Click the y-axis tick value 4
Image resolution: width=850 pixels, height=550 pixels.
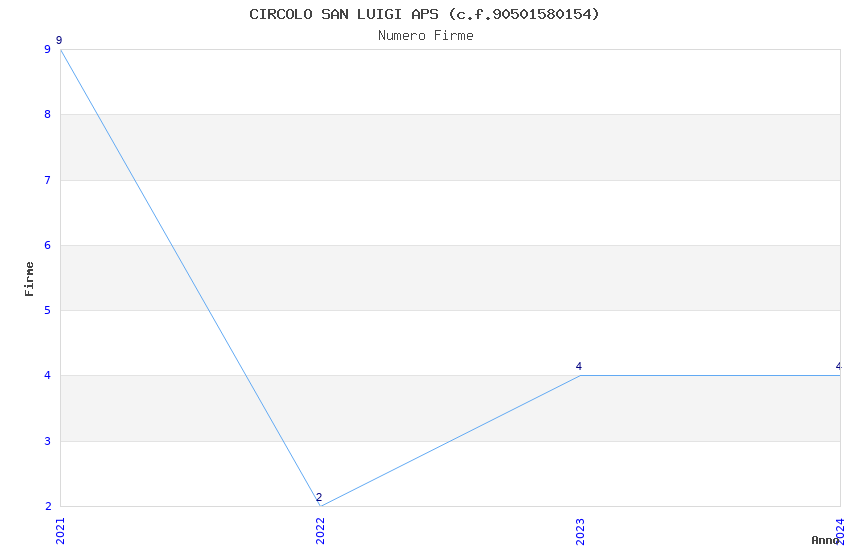click(x=48, y=376)
